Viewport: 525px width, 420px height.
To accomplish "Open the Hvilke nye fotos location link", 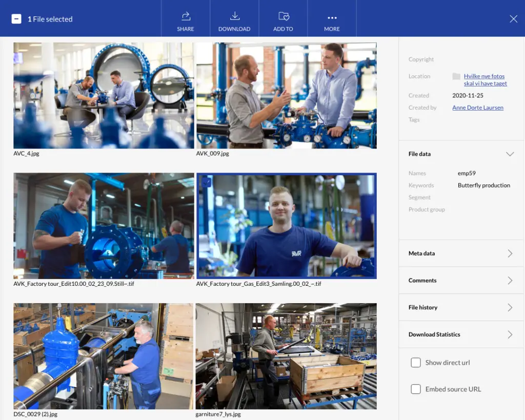I will pyautogui.click(x=485, y=80).
